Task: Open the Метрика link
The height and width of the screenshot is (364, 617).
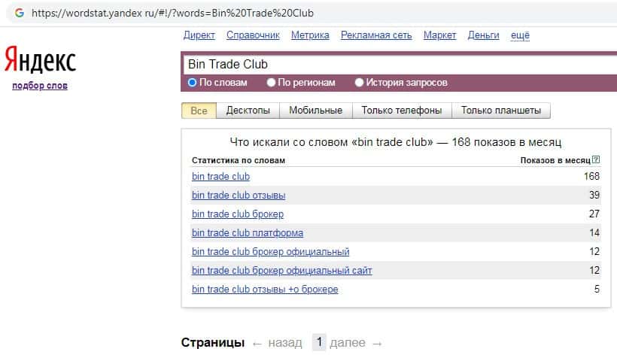Action: pyautogui.click(x=309, y=35)
